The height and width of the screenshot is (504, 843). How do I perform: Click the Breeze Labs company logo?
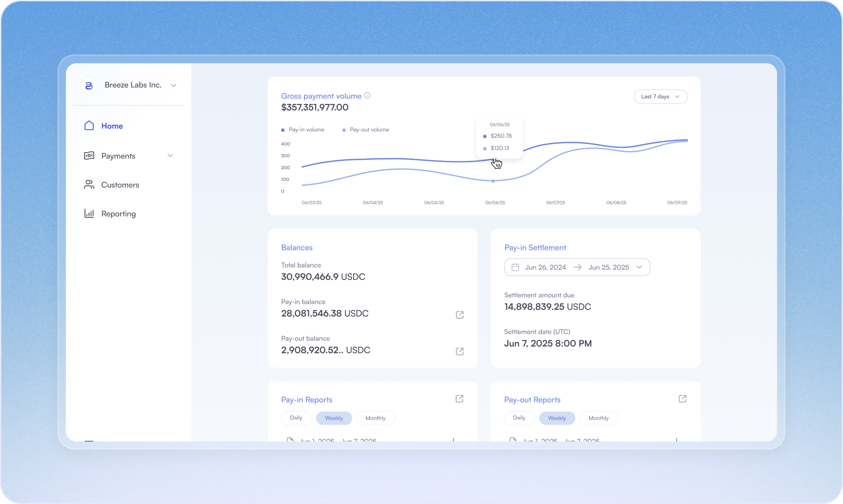click(89, 85)
